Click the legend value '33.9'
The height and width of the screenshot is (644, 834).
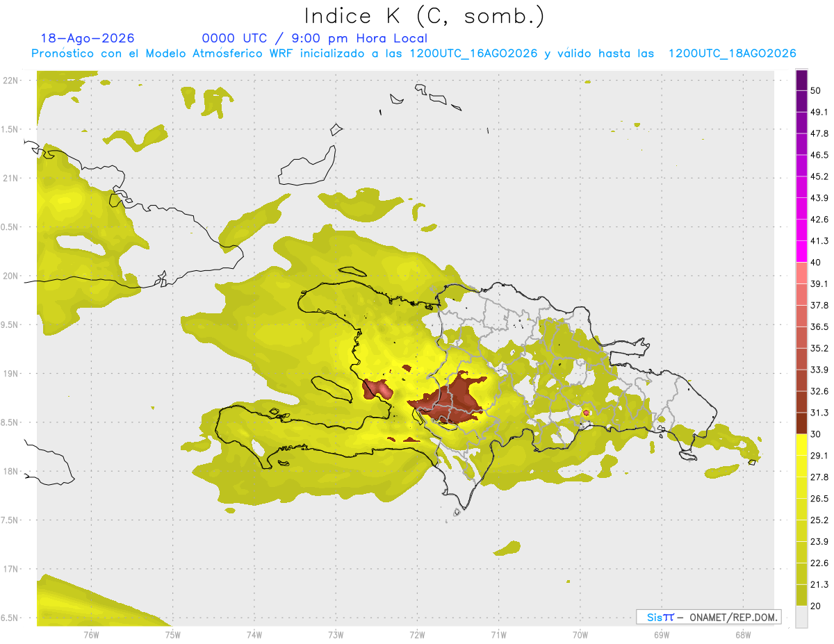pyautogui.click(x=819, y=370)
